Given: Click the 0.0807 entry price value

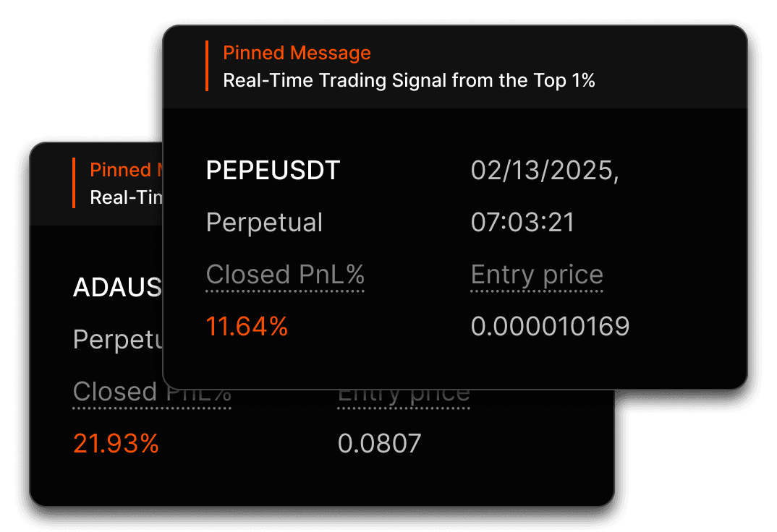Looking at the screenshot, I should coord(379,443).
